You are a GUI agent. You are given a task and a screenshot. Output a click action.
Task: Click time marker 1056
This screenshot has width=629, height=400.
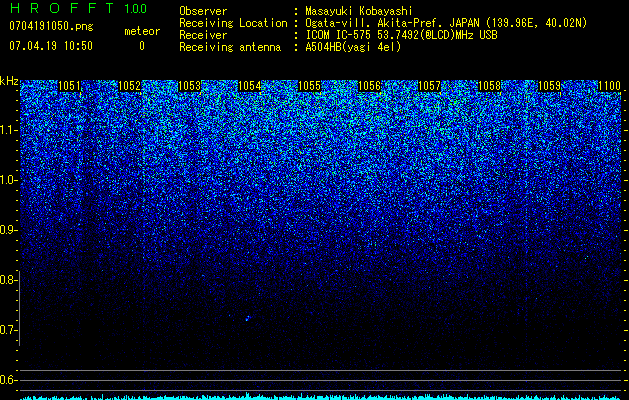pyautogui.click(x=369, y=86)
